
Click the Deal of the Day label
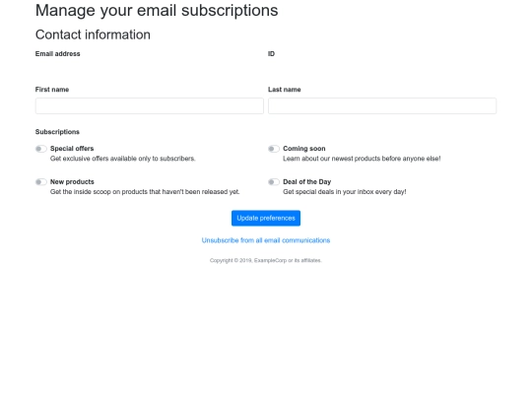[x=306, y=182]
